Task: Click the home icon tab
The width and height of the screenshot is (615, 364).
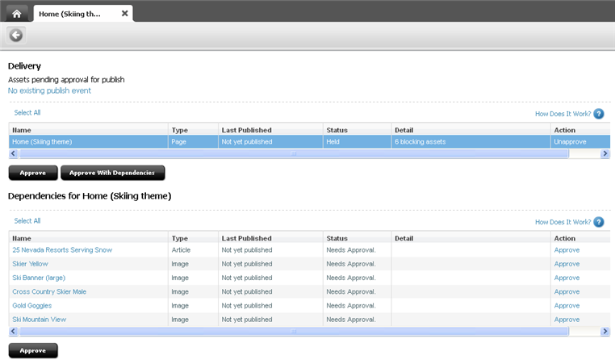Action: pos(16,14)
